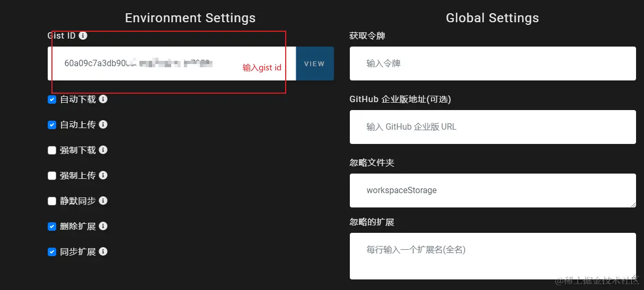Uncheck the 自动下载 checkbox

point(52,99)
